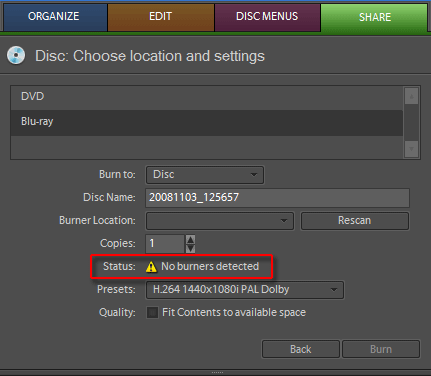Click the panel resize grip at the bottom
Image resolution: width=431 pixels, height=376 pixels.
[217, 372]
